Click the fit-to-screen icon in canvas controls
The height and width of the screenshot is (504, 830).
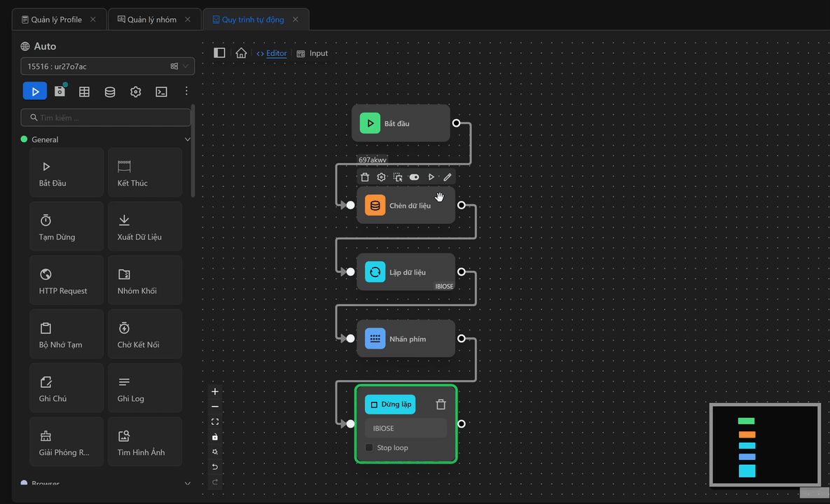click(215, 421)
